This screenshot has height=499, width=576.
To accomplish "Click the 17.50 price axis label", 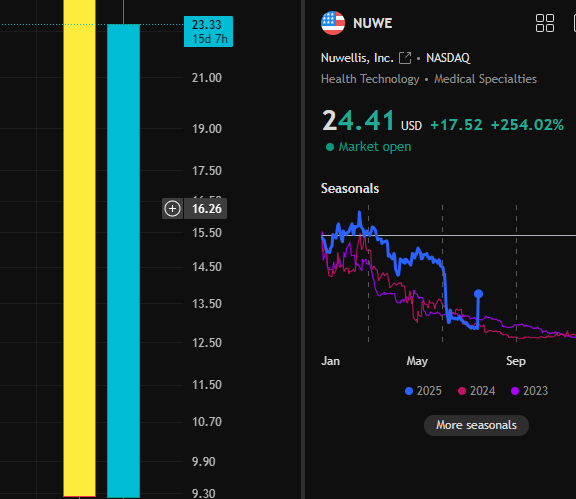I will click(207, 171).
